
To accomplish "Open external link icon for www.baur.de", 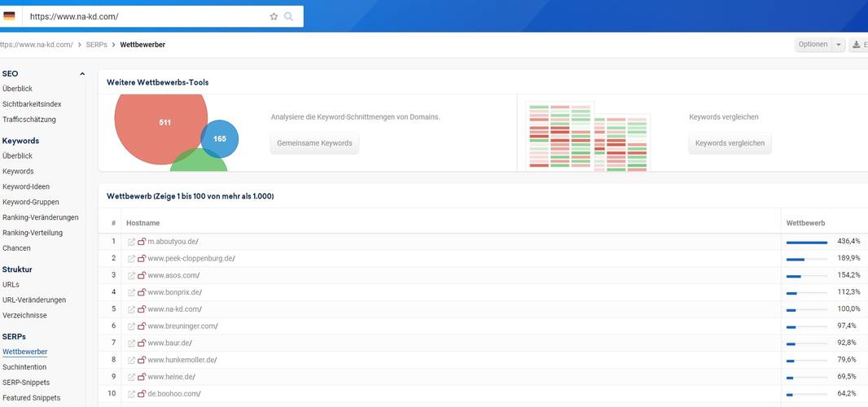I will 131,344.
